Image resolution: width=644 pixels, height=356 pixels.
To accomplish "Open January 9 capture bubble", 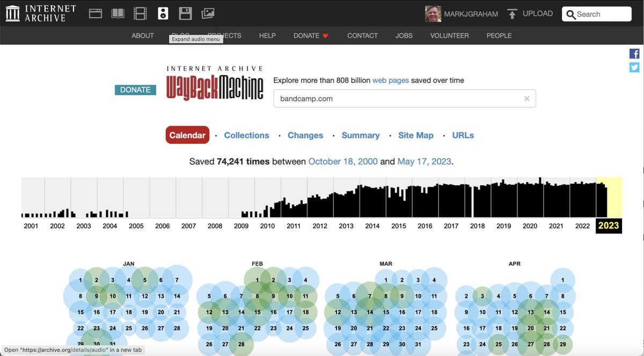I will (x=97, y=296).
